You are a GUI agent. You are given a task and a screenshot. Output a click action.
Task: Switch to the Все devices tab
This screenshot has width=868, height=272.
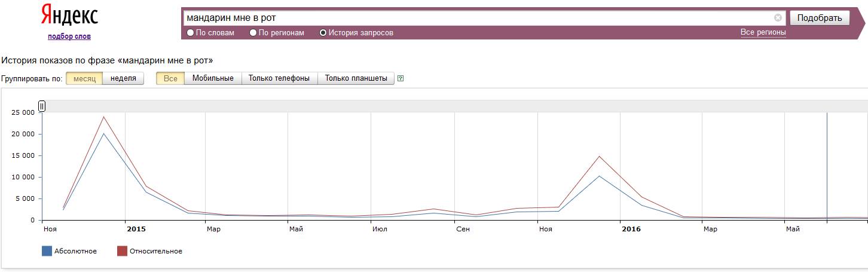pyautogui.click(x=170, y=78)
